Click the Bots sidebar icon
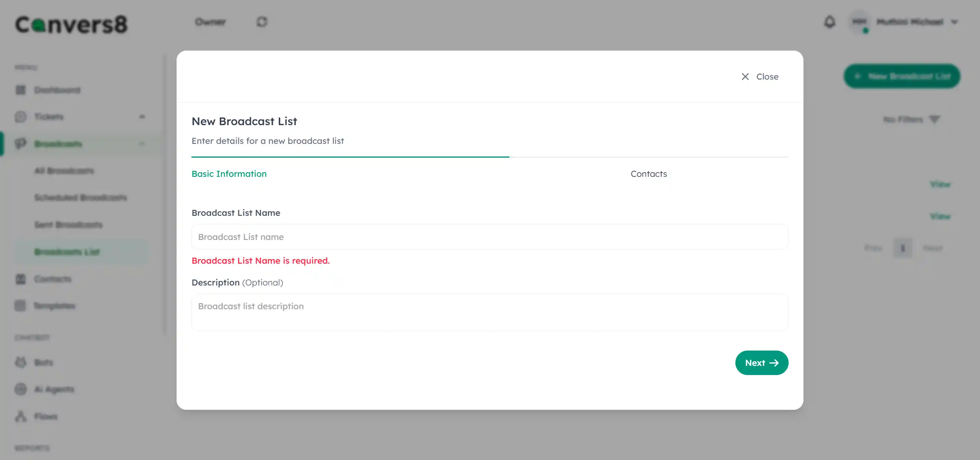This screenshot has height=460, width=980. [x=21, y=362]
